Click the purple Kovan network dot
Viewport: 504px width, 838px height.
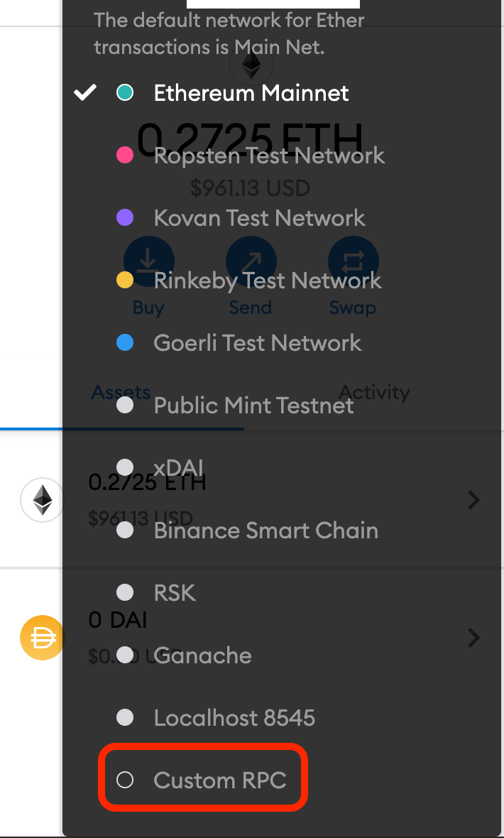pos(125,218)
